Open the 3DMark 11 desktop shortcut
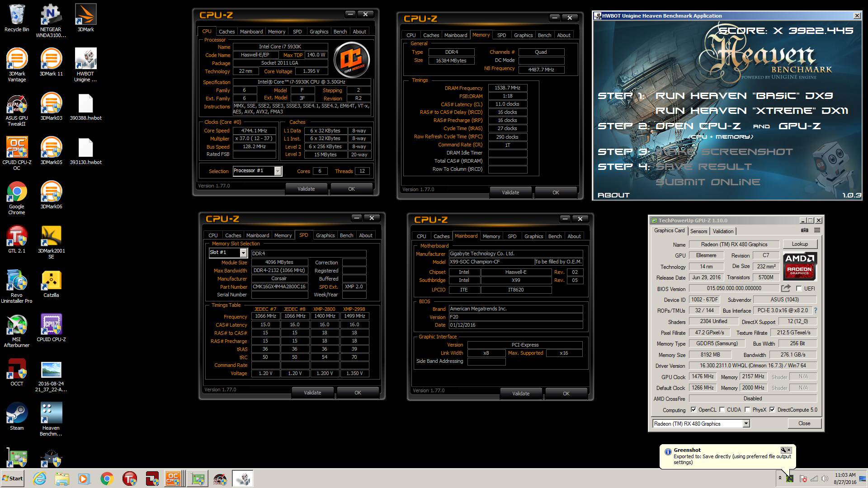The width and height of the screenshot is (868, 488). 51,62
